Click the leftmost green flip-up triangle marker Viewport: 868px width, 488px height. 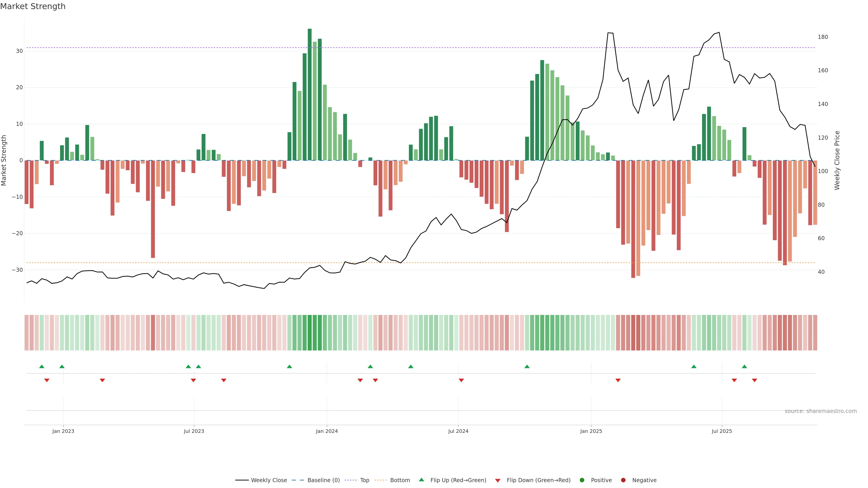pos(42,366)
